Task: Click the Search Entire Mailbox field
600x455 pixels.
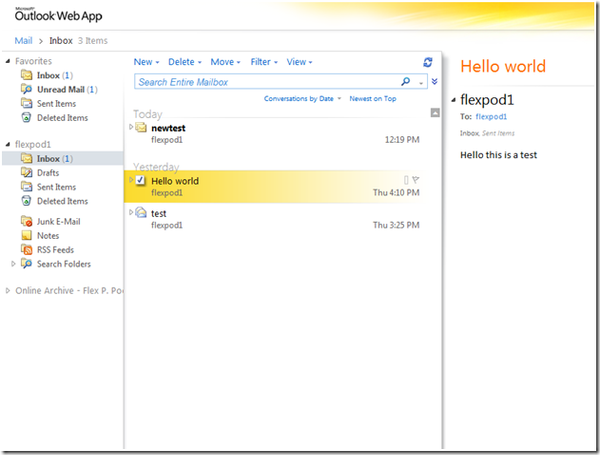Action: (x=265, y=82)
